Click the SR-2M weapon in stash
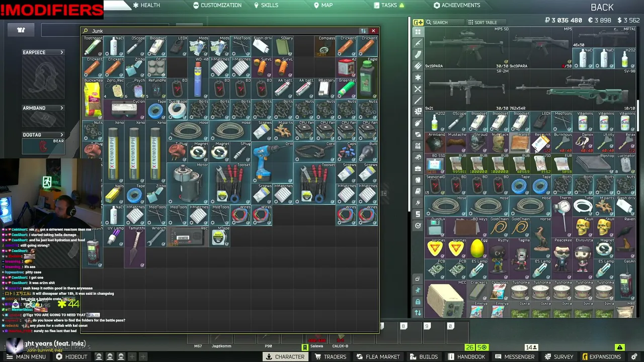 coord(467,90)
